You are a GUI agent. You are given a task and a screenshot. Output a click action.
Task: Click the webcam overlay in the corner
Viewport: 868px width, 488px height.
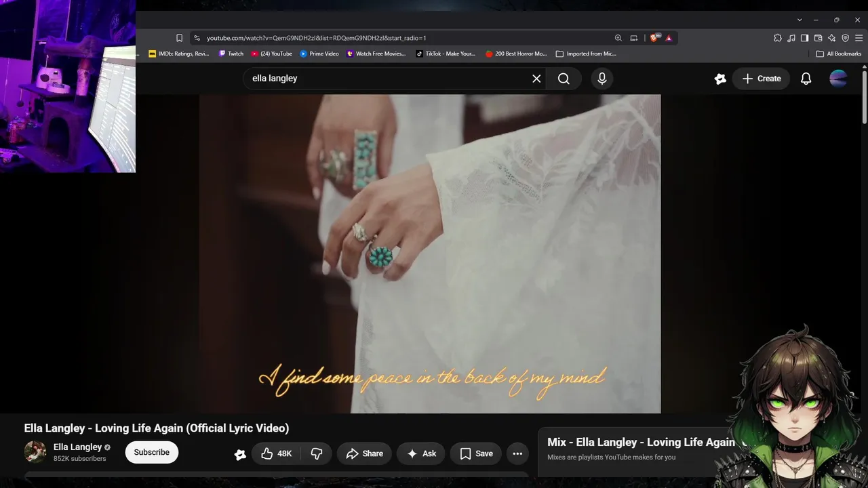[68, 86]
